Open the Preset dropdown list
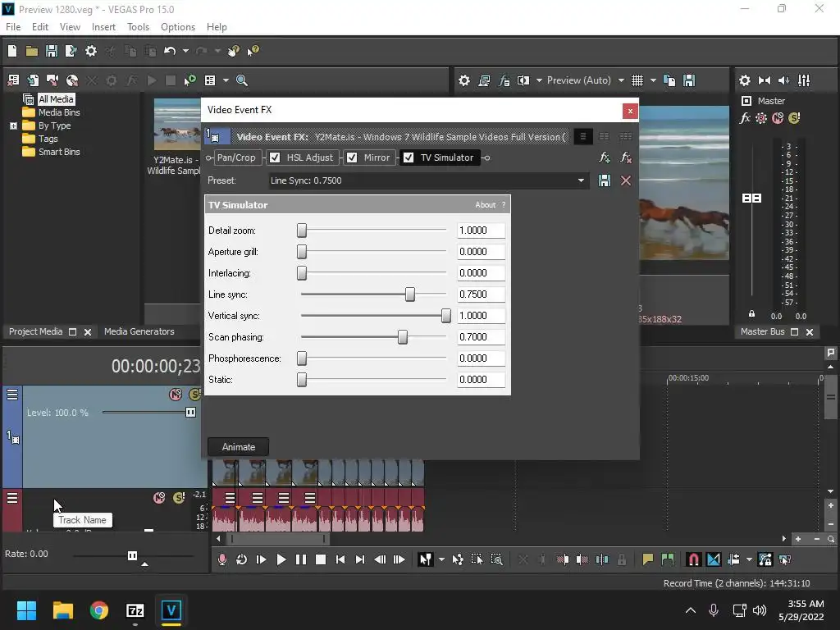Image resolution: width=840 pixels, height=630 pixels. click(x=581, y=180)
